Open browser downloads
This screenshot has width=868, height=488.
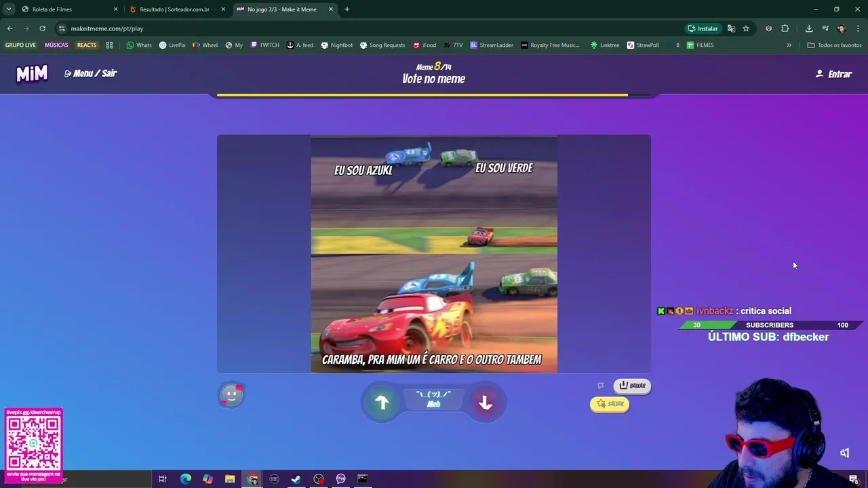coord(809,28)
